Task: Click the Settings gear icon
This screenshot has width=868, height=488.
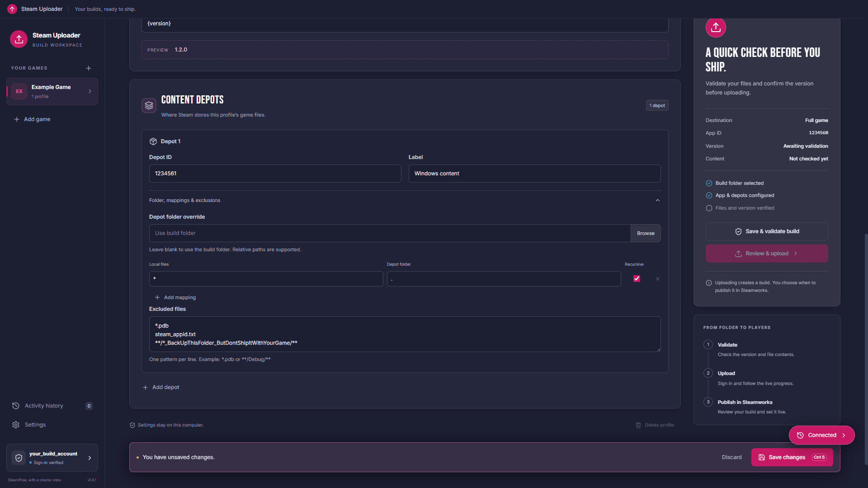Action: (16, 425)
